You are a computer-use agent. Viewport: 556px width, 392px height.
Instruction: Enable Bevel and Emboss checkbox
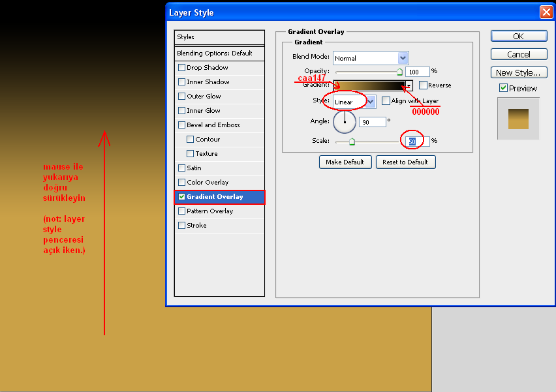tap(181, 125)
